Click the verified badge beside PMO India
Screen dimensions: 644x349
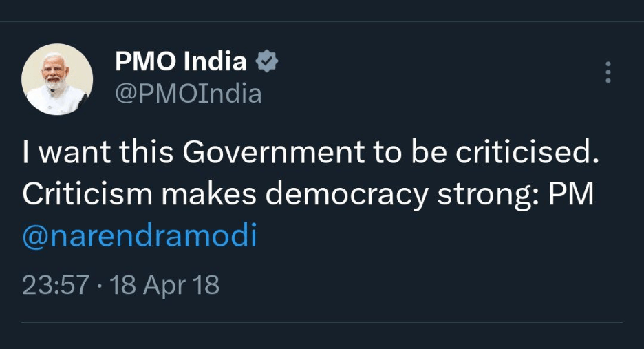click(x=267, y=63)
